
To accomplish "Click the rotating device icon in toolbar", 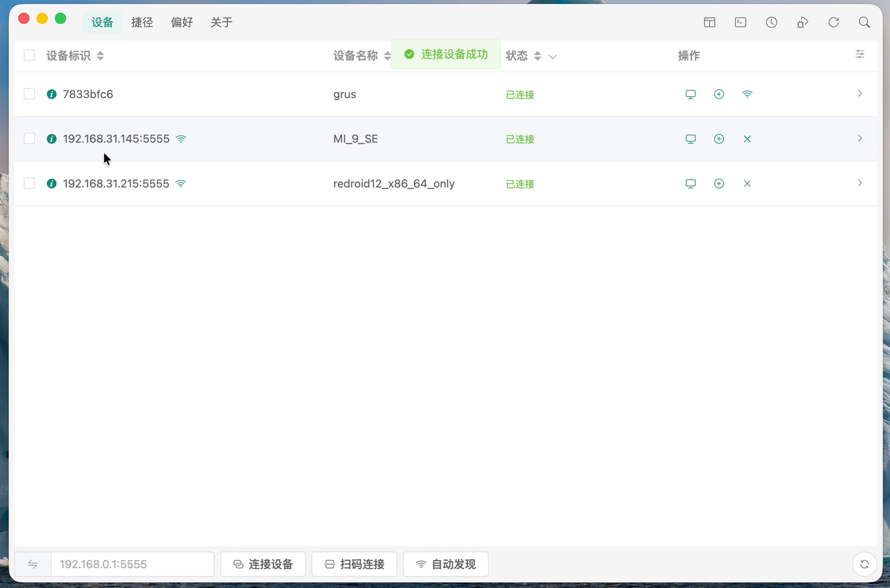I will 802,22.
